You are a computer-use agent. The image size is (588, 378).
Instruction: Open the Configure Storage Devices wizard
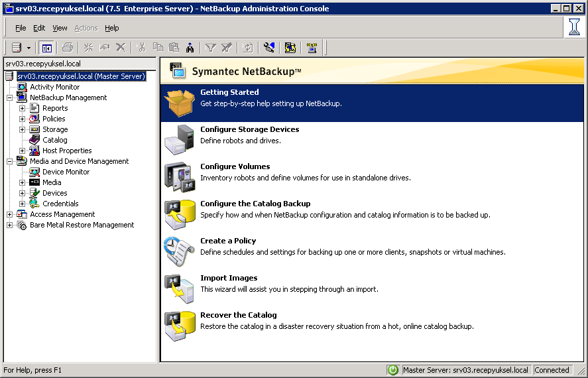click(372, 140)
